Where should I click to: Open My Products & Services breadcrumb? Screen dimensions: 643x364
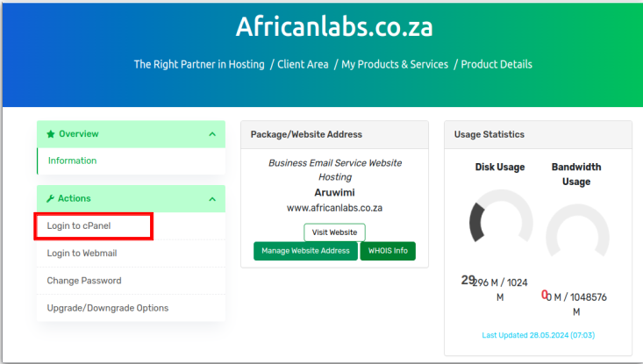tap(395, 64)
